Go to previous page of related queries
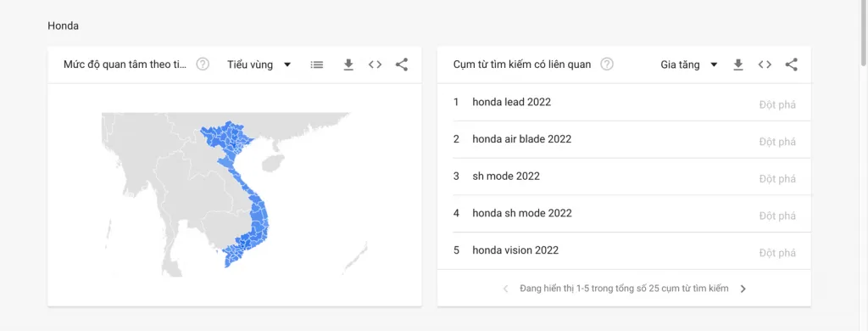 (505, 289)
